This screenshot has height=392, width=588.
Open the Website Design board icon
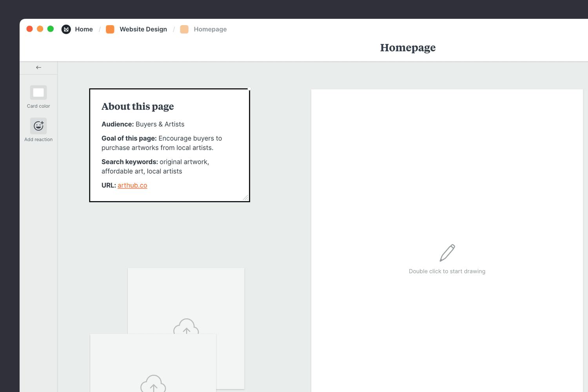110,29
